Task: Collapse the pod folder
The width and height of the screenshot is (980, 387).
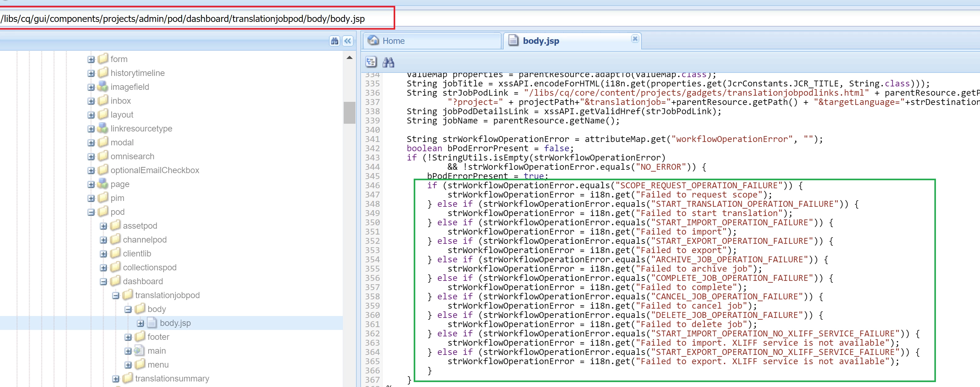Action: (91, 212)
